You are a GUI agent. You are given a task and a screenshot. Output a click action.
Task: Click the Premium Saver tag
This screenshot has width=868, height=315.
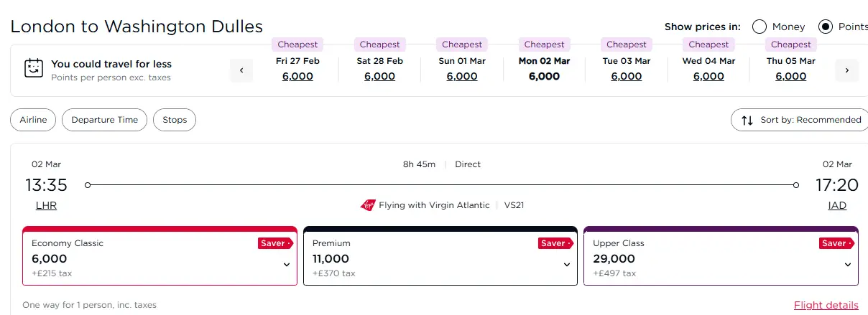555,243
